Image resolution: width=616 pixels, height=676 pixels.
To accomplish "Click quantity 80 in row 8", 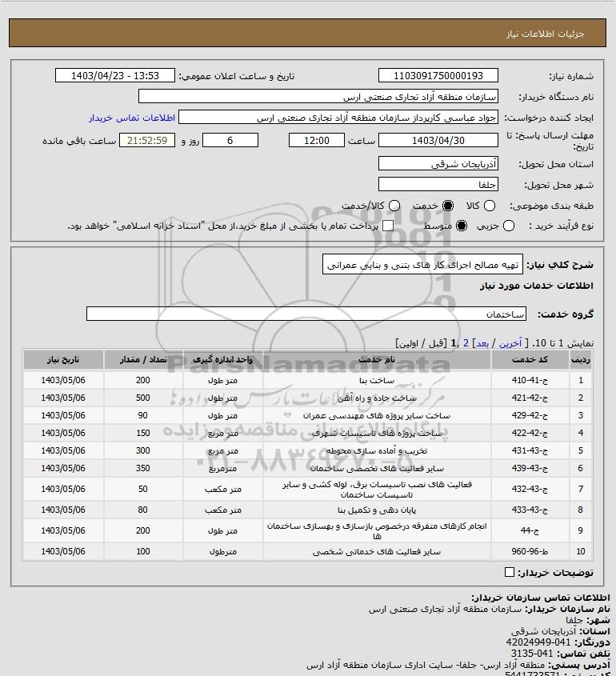I will coord(143,510).
